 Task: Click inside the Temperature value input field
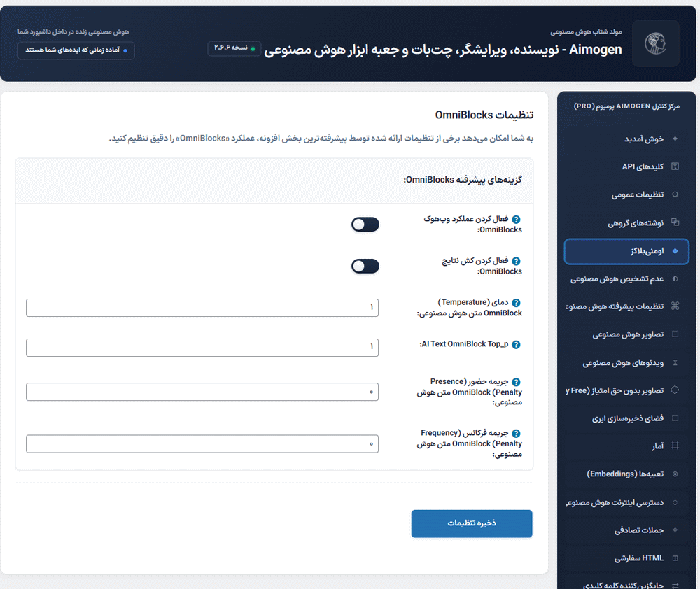tap(202, 307)
